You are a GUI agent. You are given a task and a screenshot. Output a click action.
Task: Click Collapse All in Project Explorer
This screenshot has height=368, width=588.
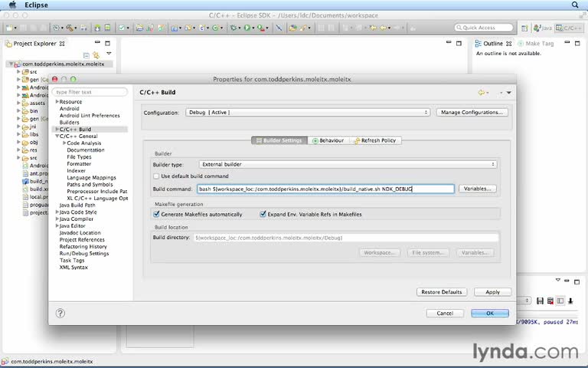pyautogui.click(x=87, y=55)
